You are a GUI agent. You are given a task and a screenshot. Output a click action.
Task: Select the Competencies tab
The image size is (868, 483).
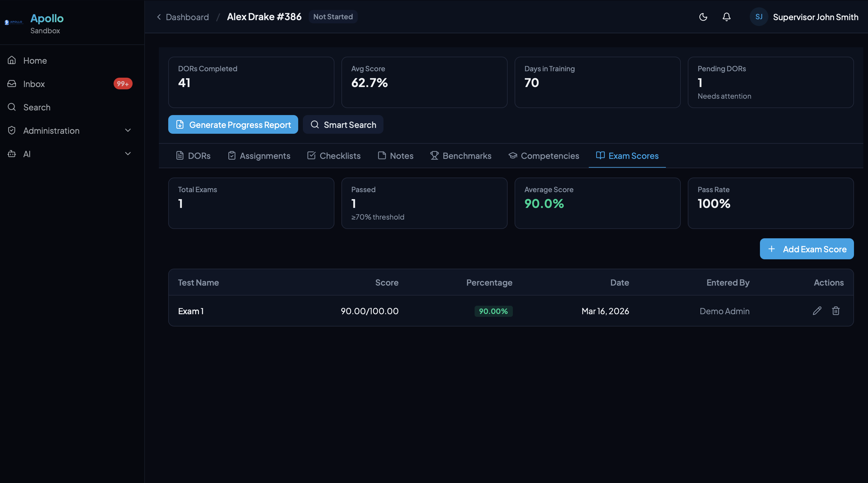tap(544, 156)
